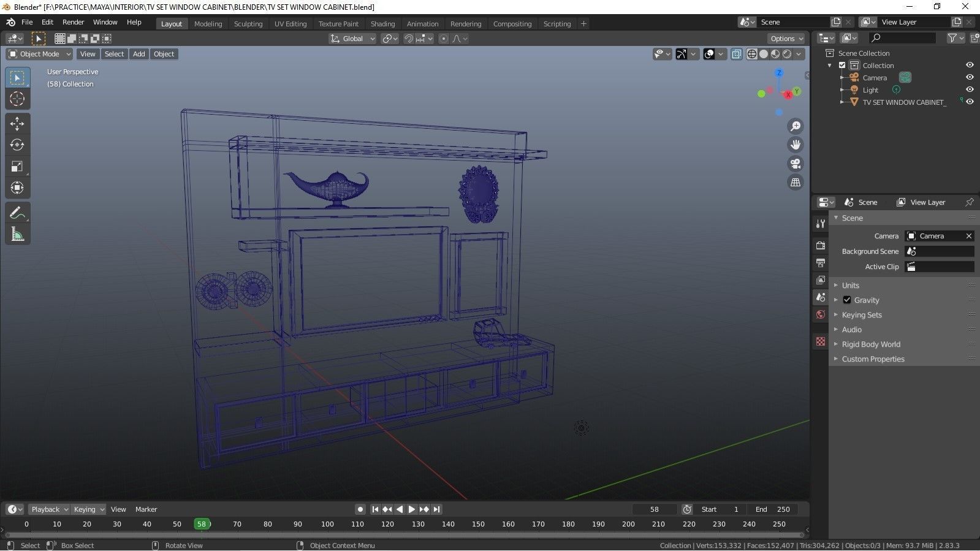980x551 pixels.
Task: Click the pin icon in properties header
Action: click(x=970, y=202)
